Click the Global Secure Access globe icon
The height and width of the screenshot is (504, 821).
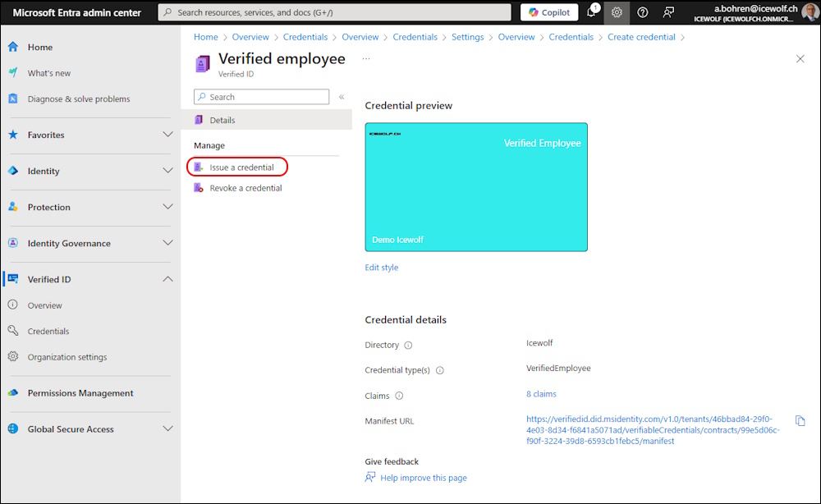click(x=13, y=429)
